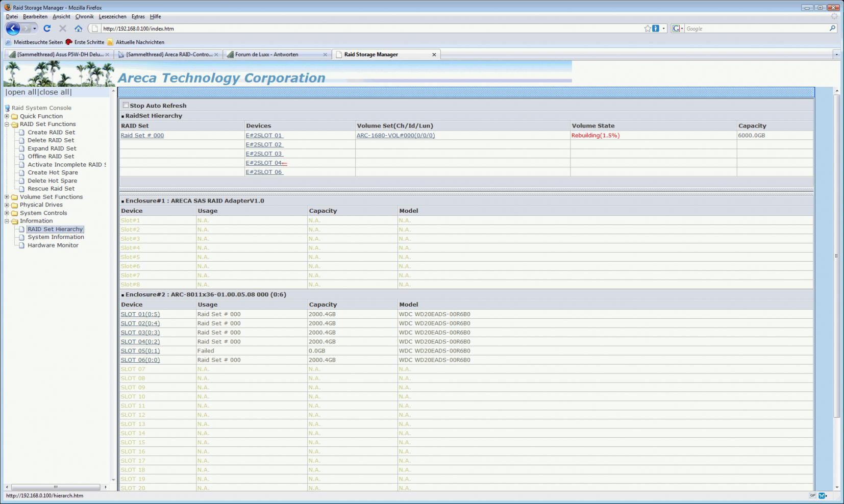This screenshot has width=844, height=504.
Task: Open the Bearbeiten menu
Action: 35,16
